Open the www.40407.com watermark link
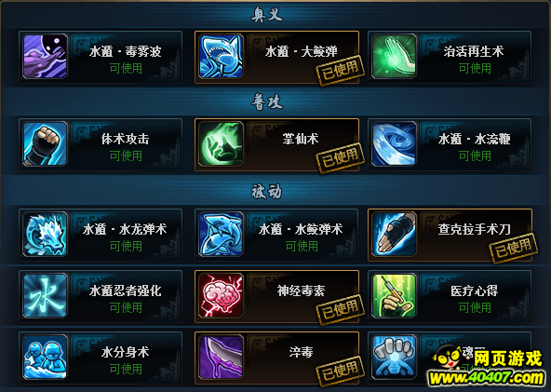This screenshot has height=392, width=551. click(487, 378)
